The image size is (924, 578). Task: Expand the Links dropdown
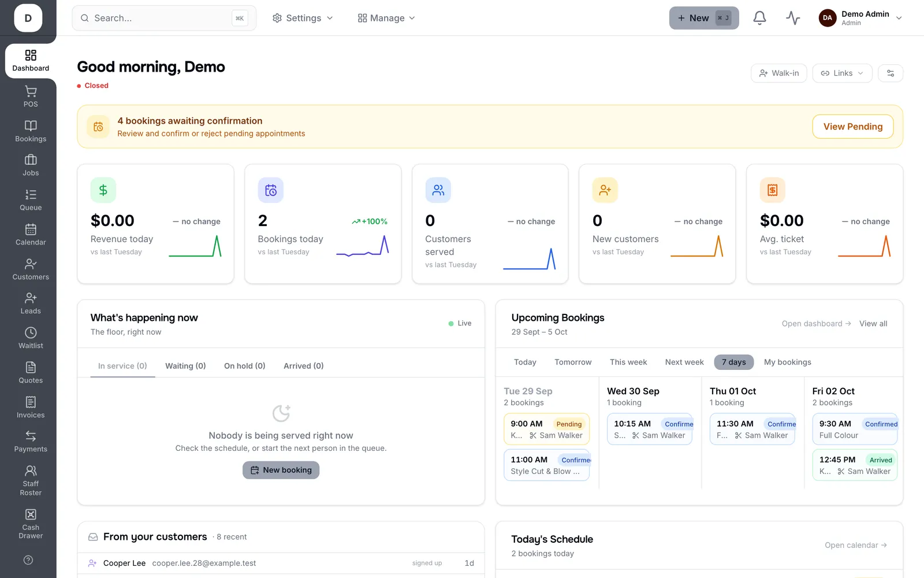(x=842, y=73)
